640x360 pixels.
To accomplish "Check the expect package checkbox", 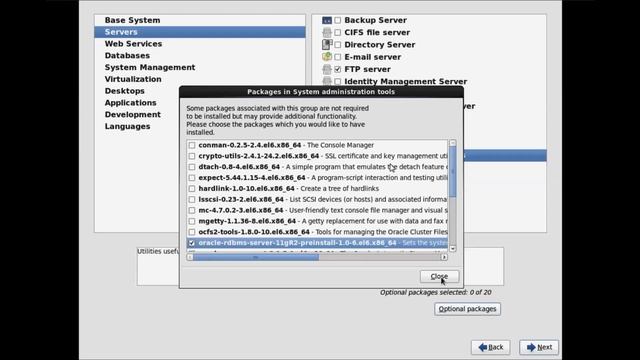I will tap(192, 178).
